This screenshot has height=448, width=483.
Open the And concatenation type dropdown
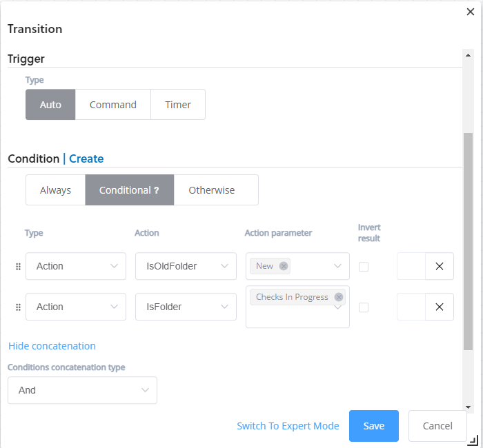tap(82, 390)
